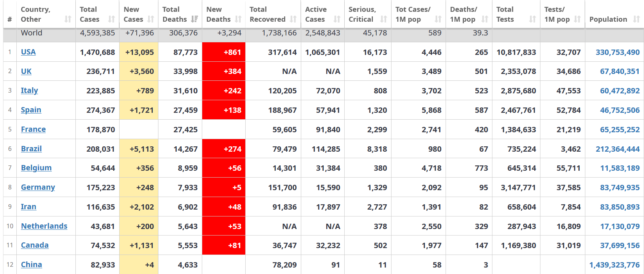Open Canada population link 37,699,156
Viewport: 644px width, 274px height.
pos(620,245)
